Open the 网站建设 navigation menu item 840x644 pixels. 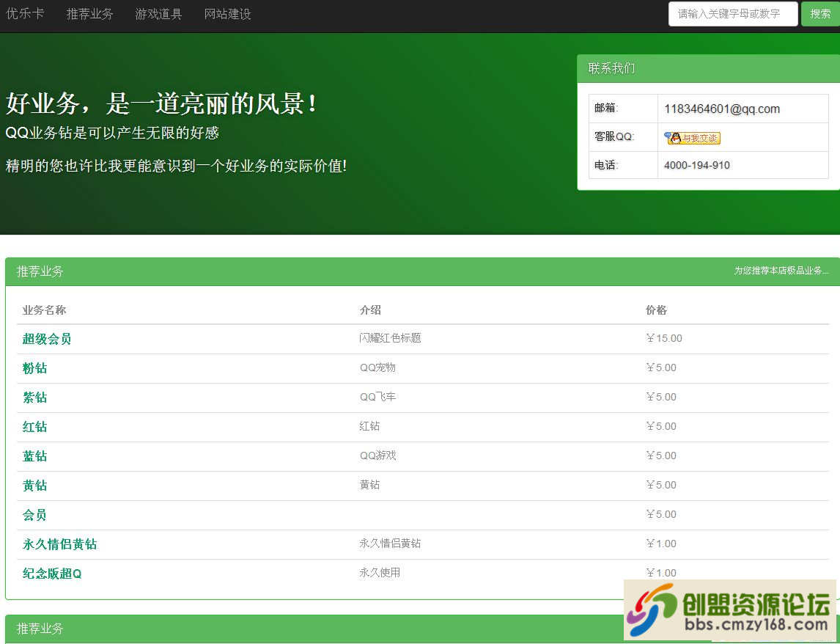[x=228, y=13]
